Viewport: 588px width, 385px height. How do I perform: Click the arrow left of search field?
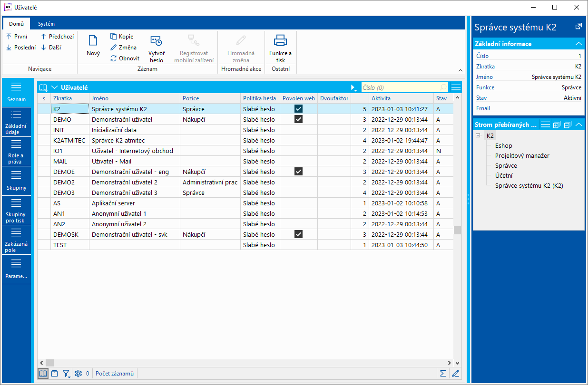(x=353, y=87)
